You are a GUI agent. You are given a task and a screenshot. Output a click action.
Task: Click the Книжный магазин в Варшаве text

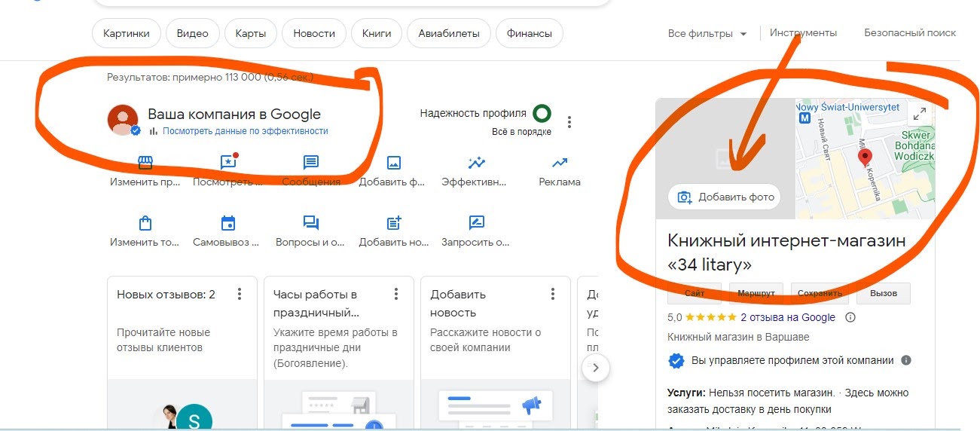click(x=738, y=337)
